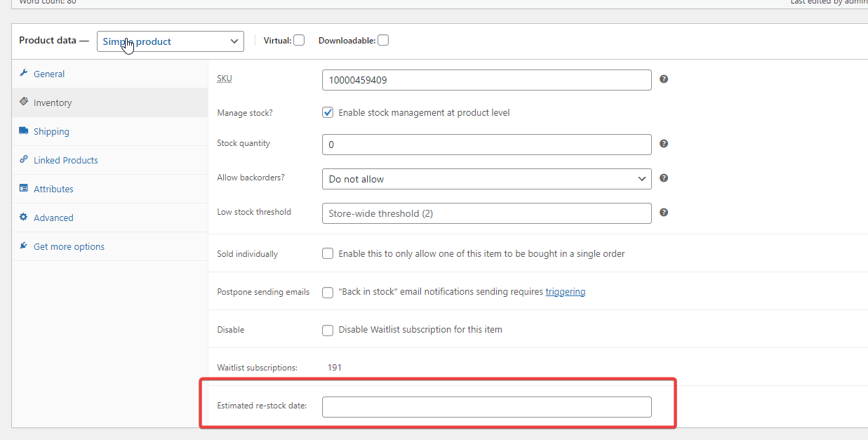The image size is (868, 440).
Task: Check Disable Waitlist subscription for this item
Action: pyautogui.click(x=328, y=330)
